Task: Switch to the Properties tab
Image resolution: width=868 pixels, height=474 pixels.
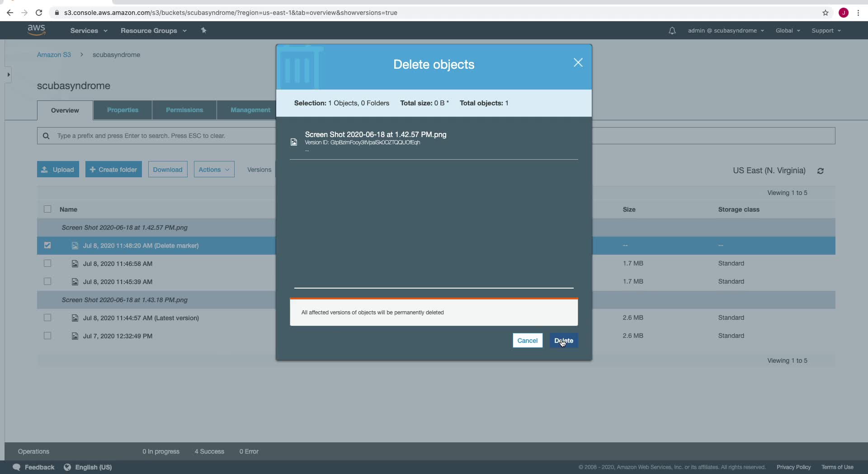Action: (123, 110)
